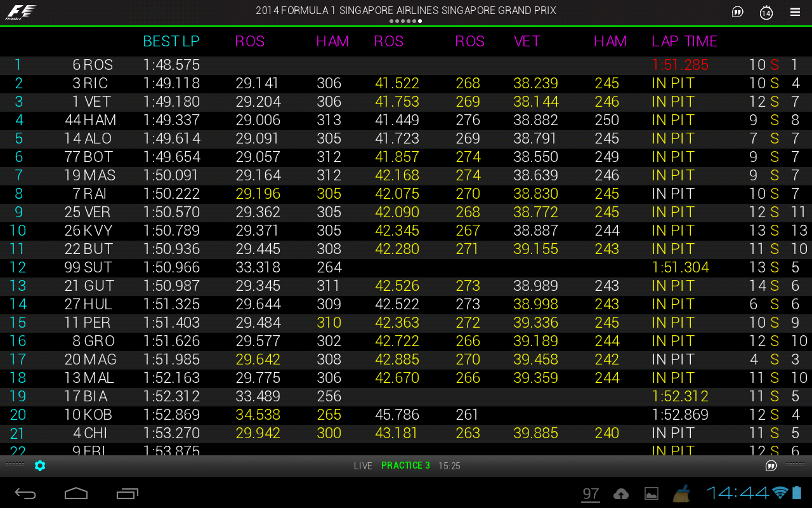Select driver row 19 MAS
This screenshot has height=508, width=812.
pos(406,175)
